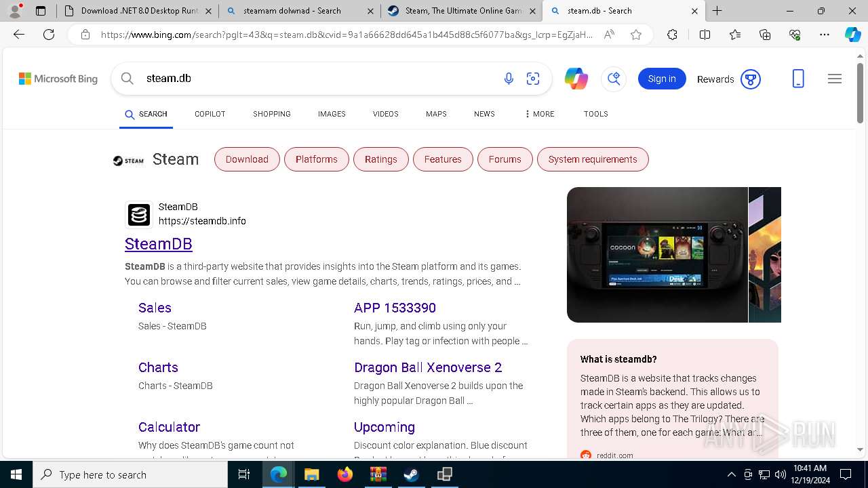The height and width of the screenshot is (488, 868).
Task: Click the System requirements chip
Action: (x=593, y=159)
